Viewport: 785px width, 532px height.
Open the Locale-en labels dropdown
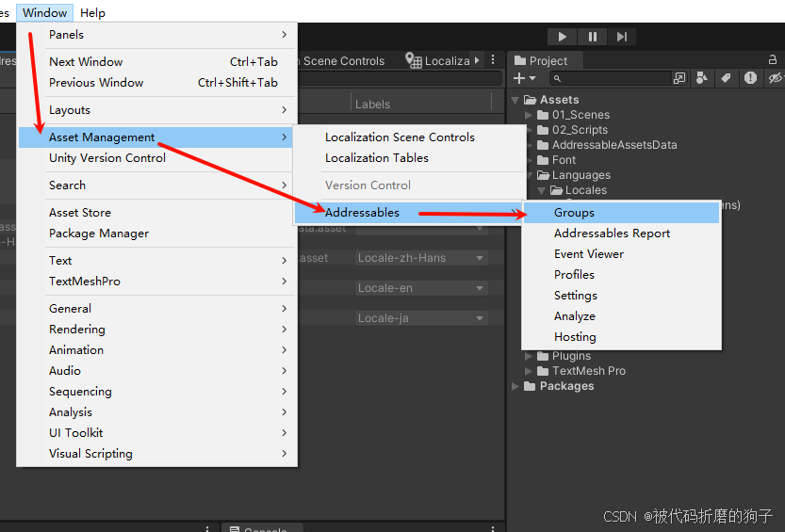coord(421,288)
